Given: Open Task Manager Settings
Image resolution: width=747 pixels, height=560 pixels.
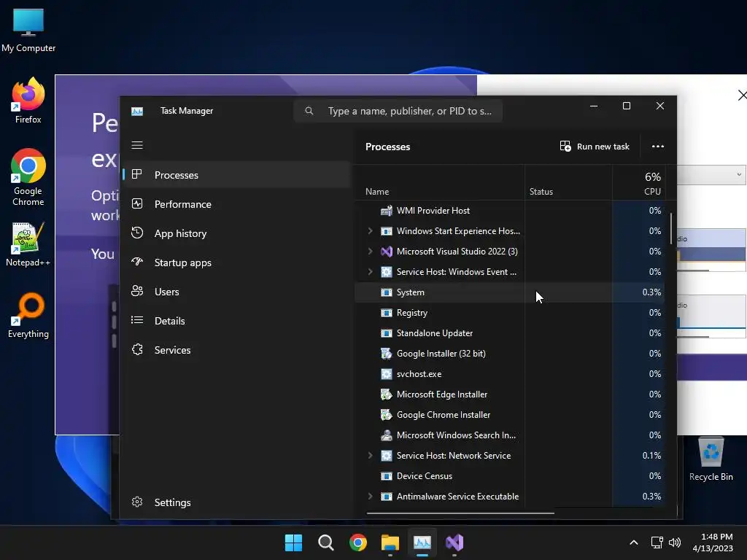Looking at the screenshot, I should pyautogui.click(x=237, y=502).
